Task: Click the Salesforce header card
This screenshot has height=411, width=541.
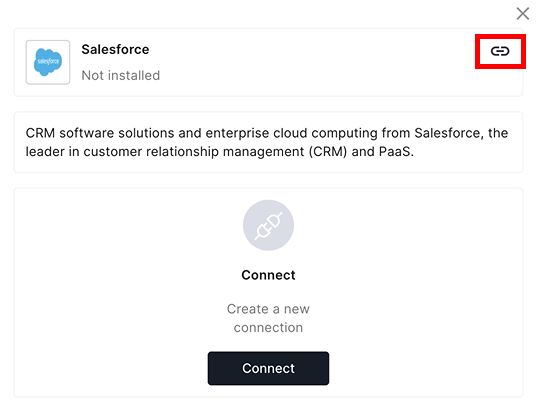Action: click(x=268, y=62)
